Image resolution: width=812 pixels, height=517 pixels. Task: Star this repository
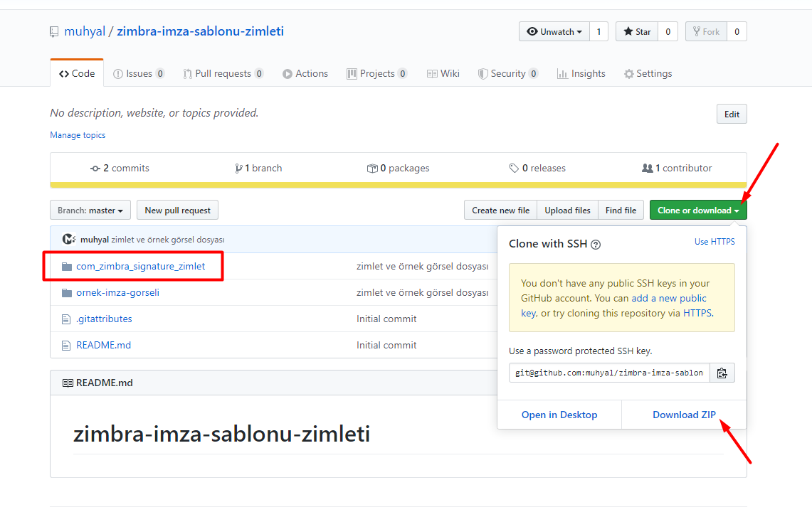(x=637, y=31)
